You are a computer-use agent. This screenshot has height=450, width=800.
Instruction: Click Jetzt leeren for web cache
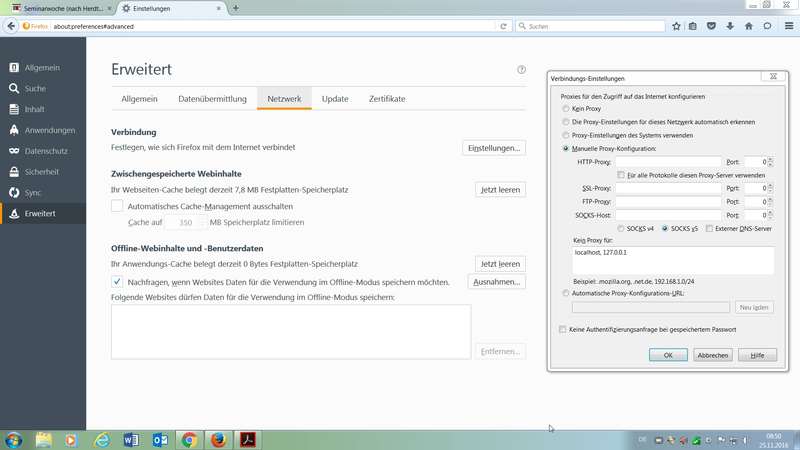(500, 190)
